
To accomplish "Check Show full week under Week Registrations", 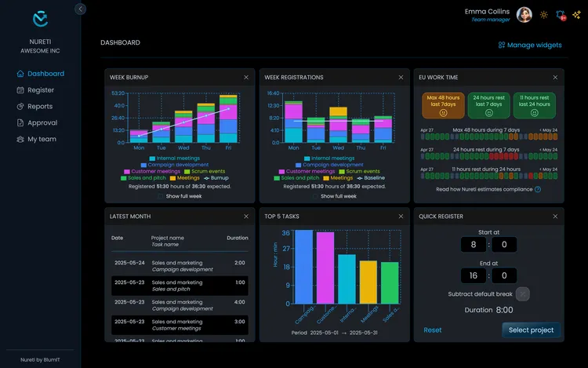I will pos(314,195).
